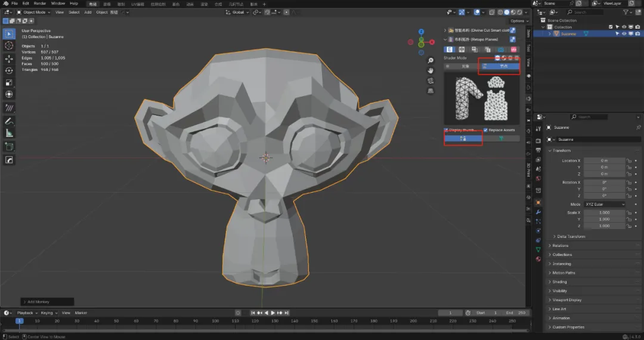Open the Add menu in viewport header

[88, 12]
